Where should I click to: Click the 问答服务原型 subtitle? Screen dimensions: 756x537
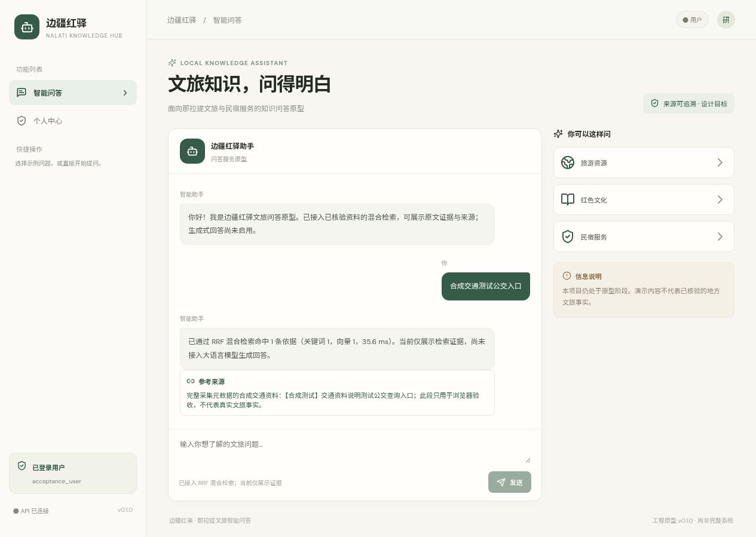(229, 159)
